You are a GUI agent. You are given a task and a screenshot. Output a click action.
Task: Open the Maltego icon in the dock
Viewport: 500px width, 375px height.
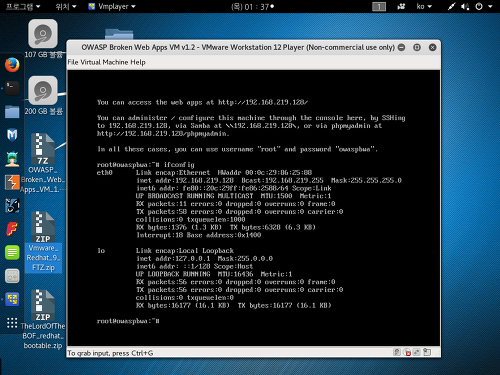pos(12,206)
